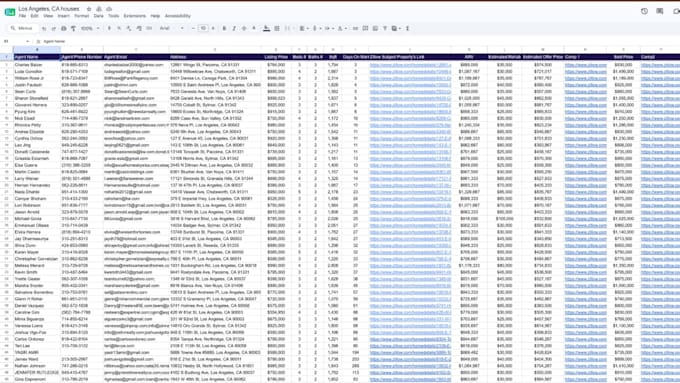Click the move to folder icon
680x383 pixels.
pos(99,9)
